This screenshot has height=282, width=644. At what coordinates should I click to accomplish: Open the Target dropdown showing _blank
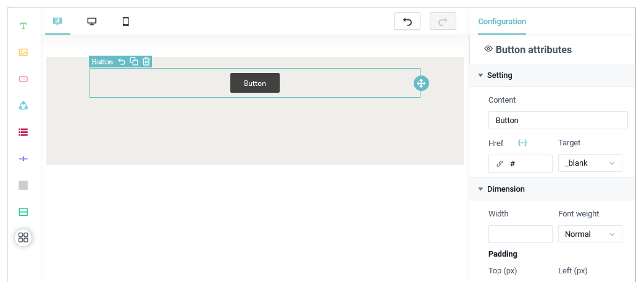[590, 163]
